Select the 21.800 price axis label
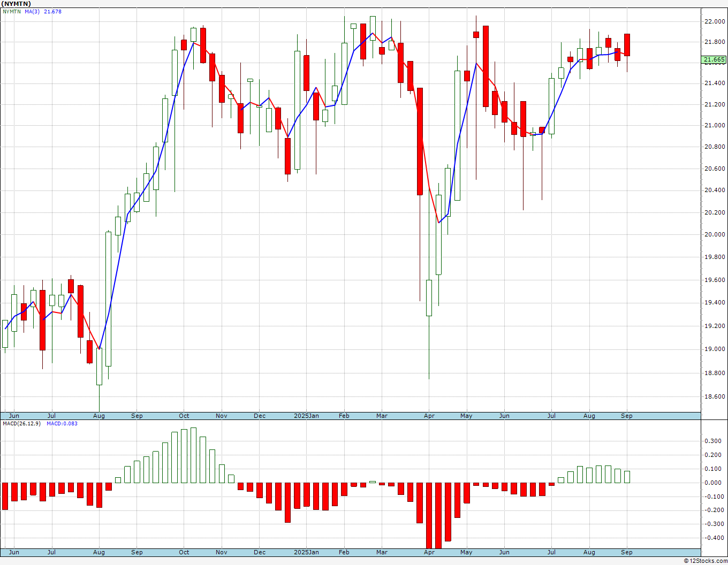The width and height of the screenshot is (728, 565). [715, 42]
